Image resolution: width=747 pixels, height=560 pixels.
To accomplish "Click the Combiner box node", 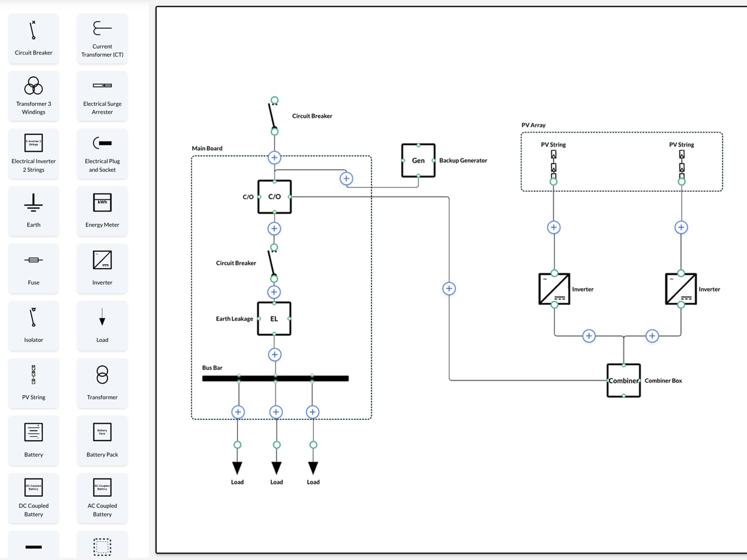I will click(624, 380).
